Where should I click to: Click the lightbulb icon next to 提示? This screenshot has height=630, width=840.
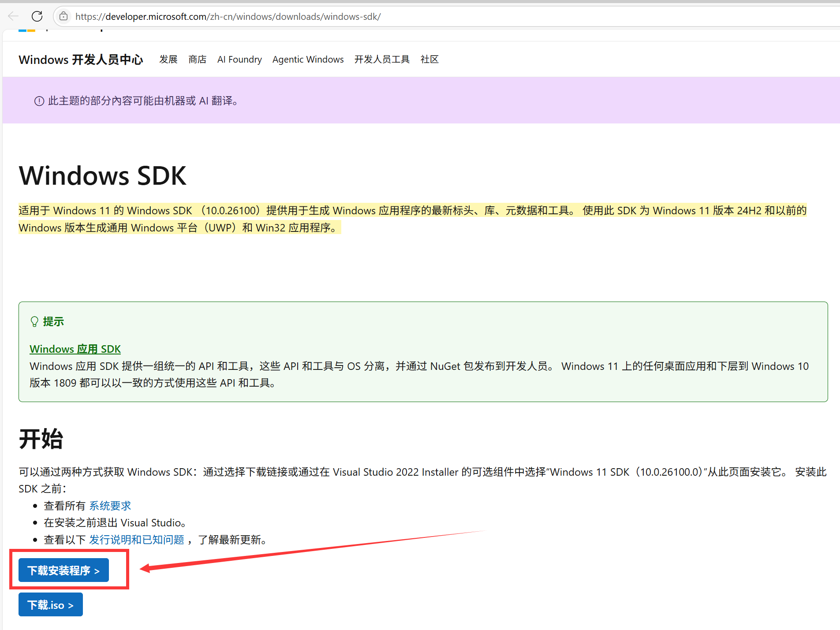[x=34, y=321]
